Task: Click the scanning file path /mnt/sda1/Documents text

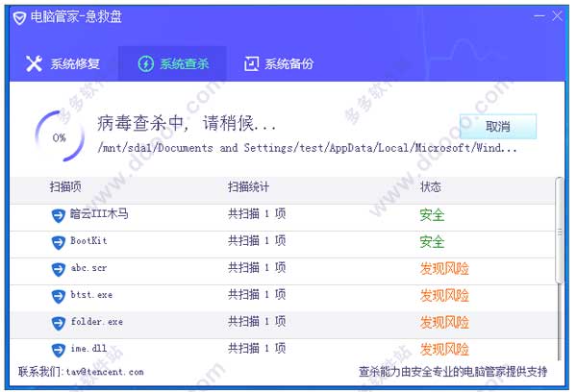Action: click(308, 148)
